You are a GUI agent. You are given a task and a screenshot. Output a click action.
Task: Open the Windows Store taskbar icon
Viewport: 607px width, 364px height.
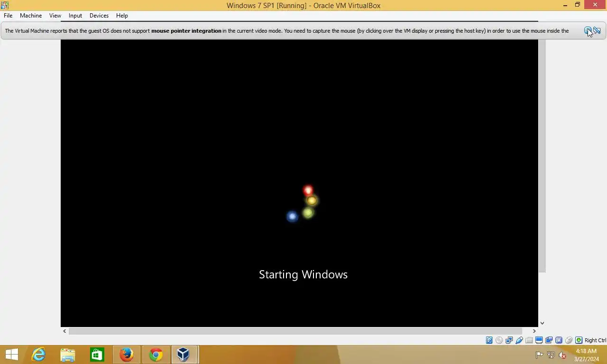(x=97, y=355)
